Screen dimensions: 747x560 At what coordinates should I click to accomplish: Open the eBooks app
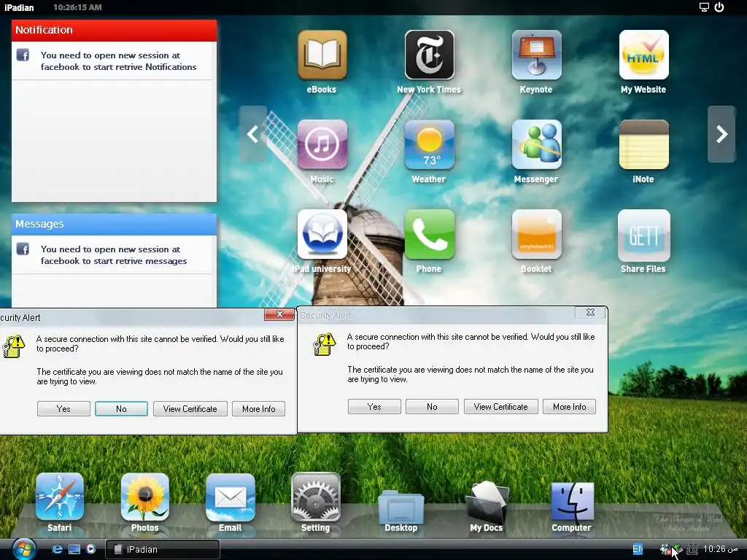pos(322,55)
